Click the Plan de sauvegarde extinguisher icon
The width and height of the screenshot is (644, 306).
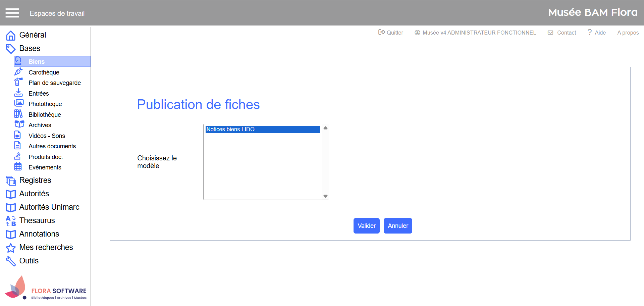pos(18,82)
